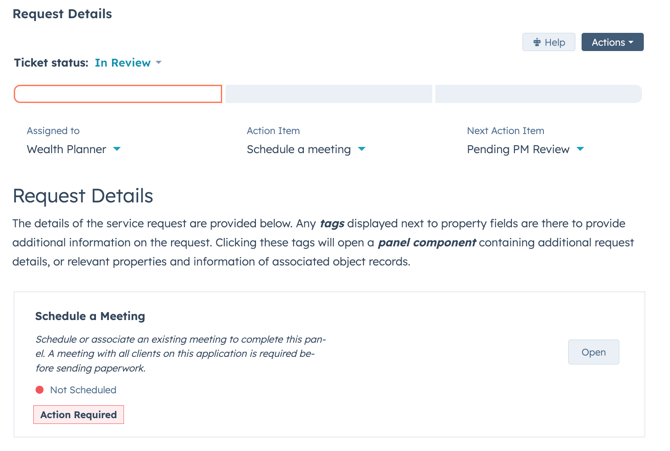Click the Action Required tag

pyautogui.click(x=79, y=414)
